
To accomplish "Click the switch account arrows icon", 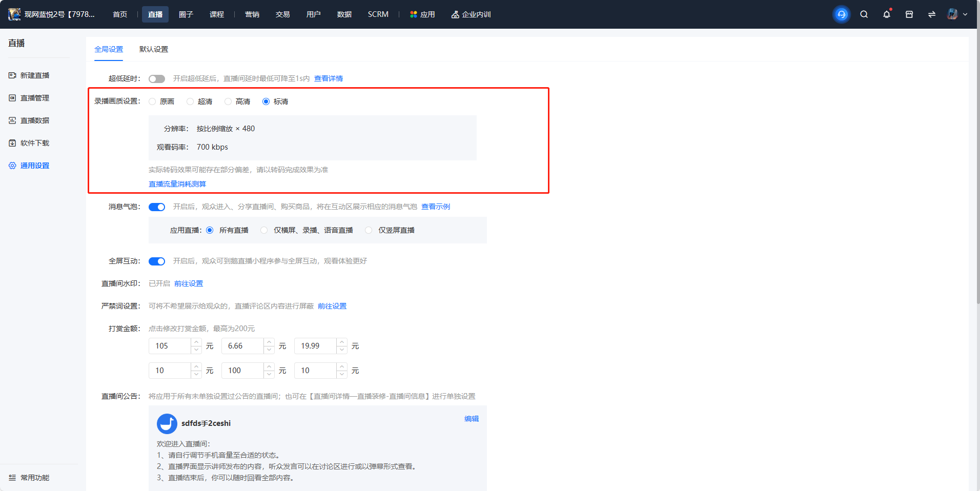I will click(x=932, y=14).
